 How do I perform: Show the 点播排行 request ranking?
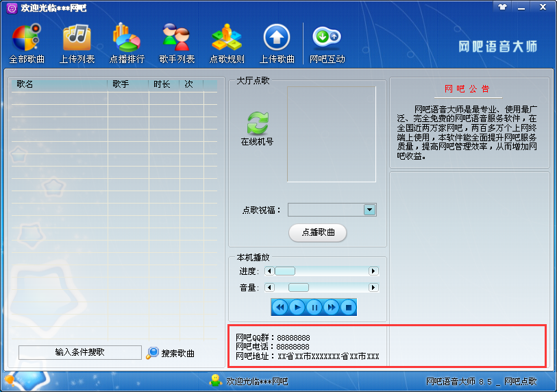(127, 43)
